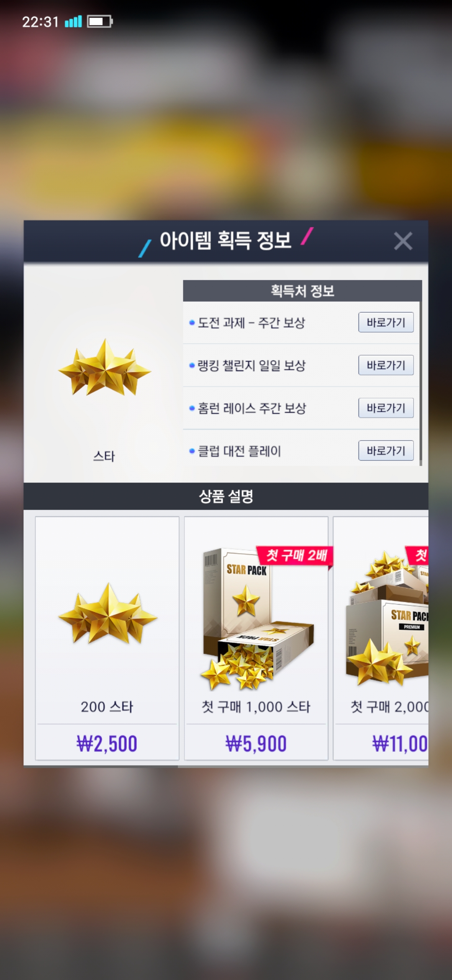This screenshot has width=452, height=980.
Task: Tap the 상품 설명 section header
Action: coord(226,496)
